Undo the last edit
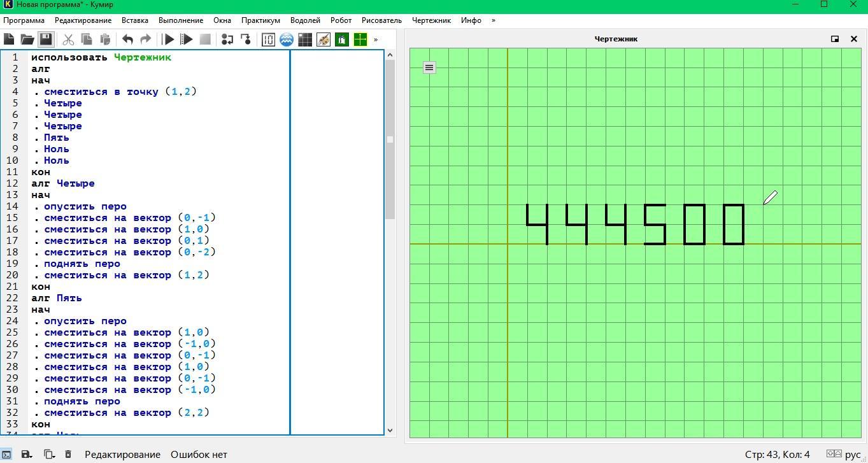The height and width of the screenshot is (463, 868). [x=127, y=39]
